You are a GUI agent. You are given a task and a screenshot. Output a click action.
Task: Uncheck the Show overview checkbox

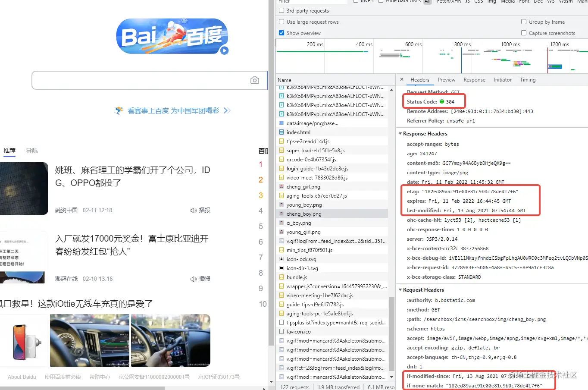pos(281,33)
